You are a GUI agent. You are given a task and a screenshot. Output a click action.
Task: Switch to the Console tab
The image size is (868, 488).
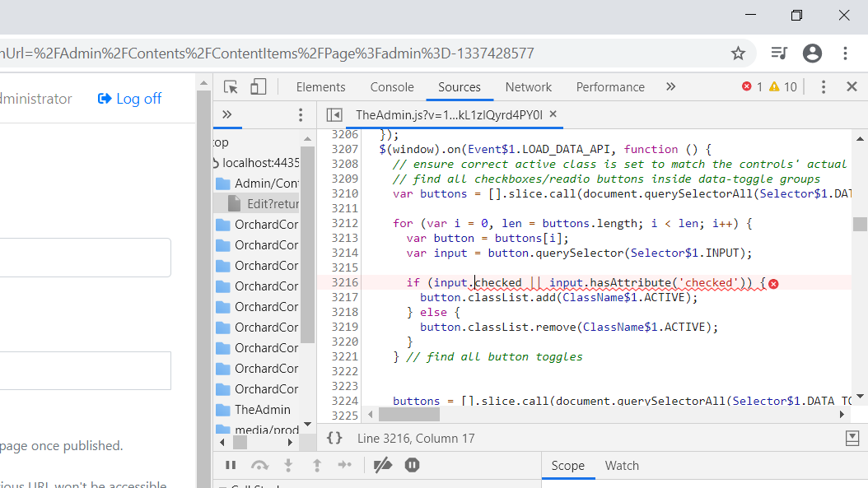coord(391,86)
